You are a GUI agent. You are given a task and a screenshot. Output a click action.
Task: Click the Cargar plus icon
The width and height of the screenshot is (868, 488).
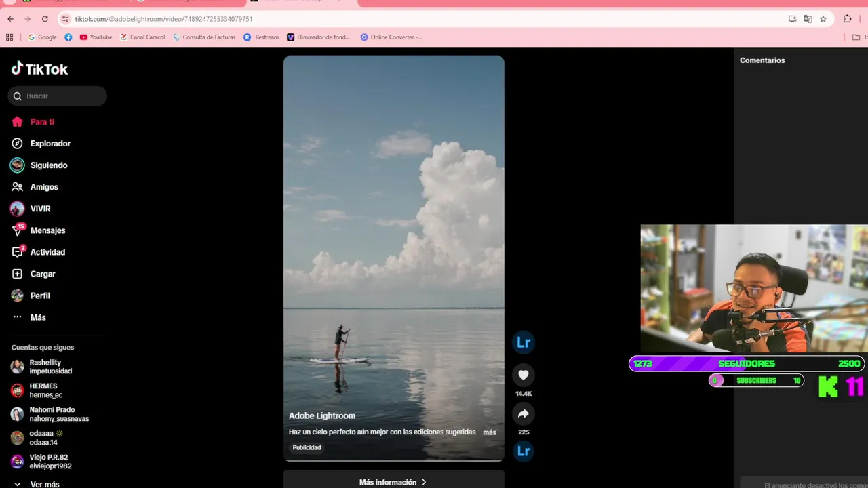tap(17, 274)
